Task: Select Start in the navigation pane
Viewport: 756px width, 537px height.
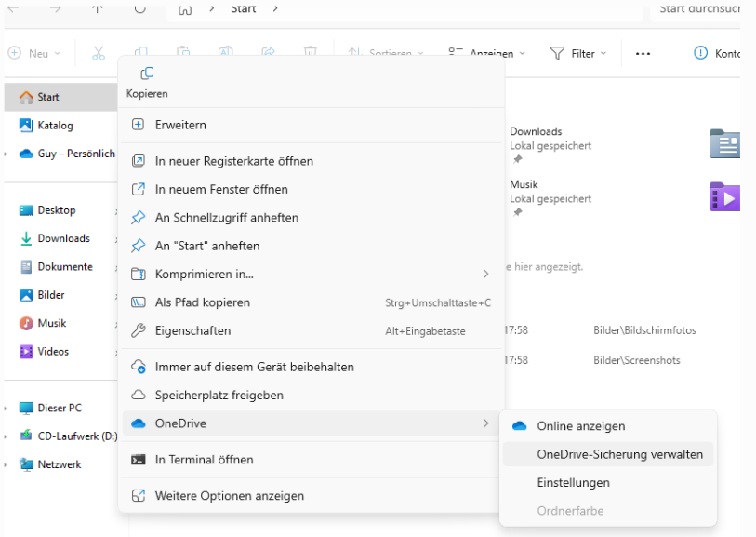Action: (x=60, y=97)
